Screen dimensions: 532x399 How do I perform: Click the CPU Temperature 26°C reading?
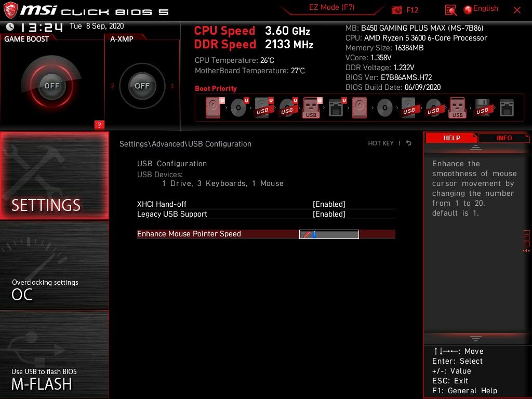pyautogui.click(x=234, y=60)
